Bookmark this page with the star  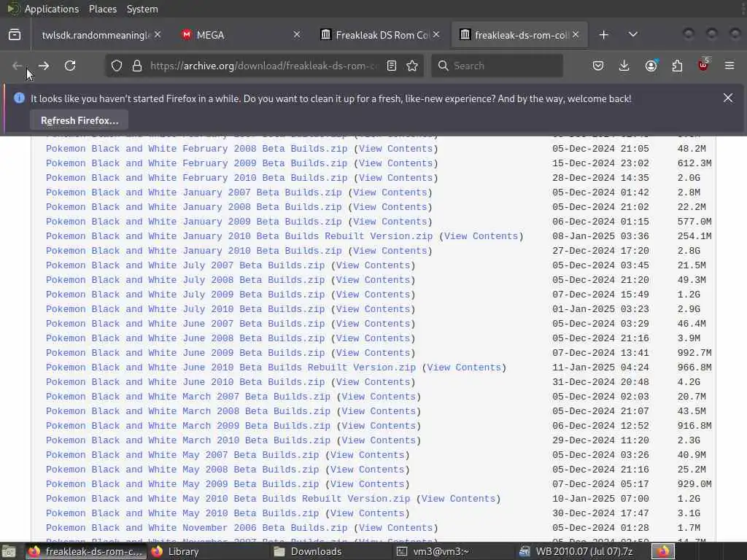pyautogui.click(x=413, y=66)
